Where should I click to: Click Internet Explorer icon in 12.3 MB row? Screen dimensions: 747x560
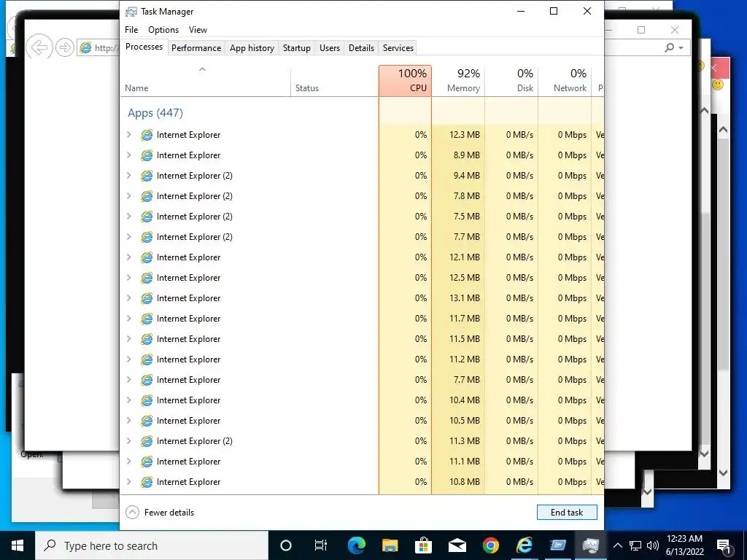147,135
